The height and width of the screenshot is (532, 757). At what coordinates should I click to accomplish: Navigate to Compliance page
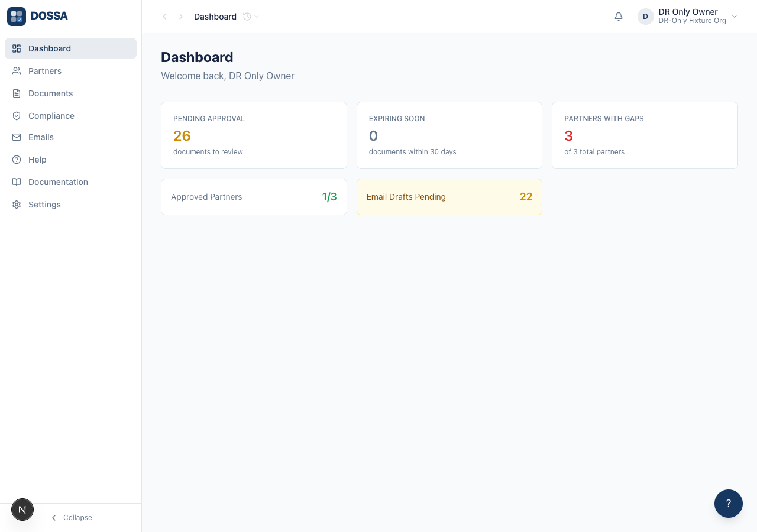pyautogui.click(x=70, y=116)
